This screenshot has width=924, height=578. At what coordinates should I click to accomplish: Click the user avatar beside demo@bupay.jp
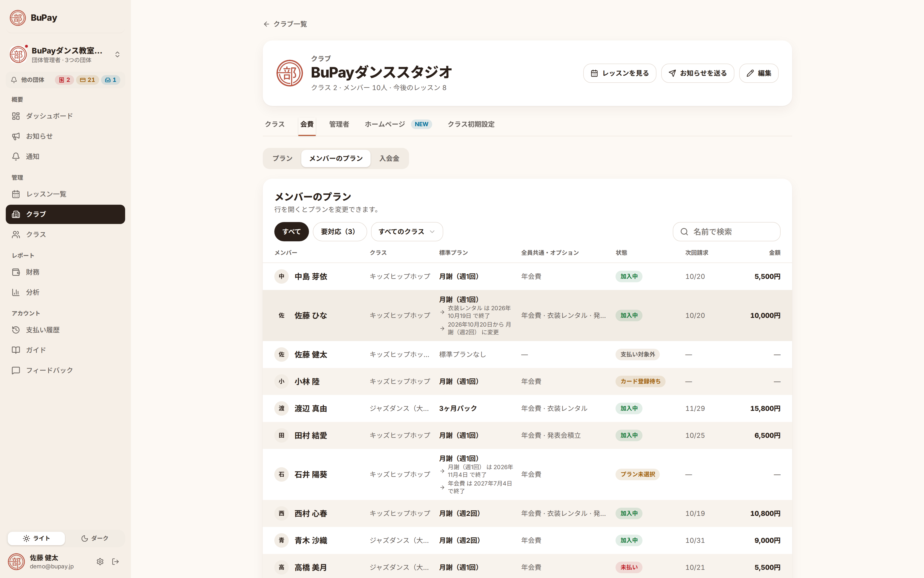coord(16,562)
